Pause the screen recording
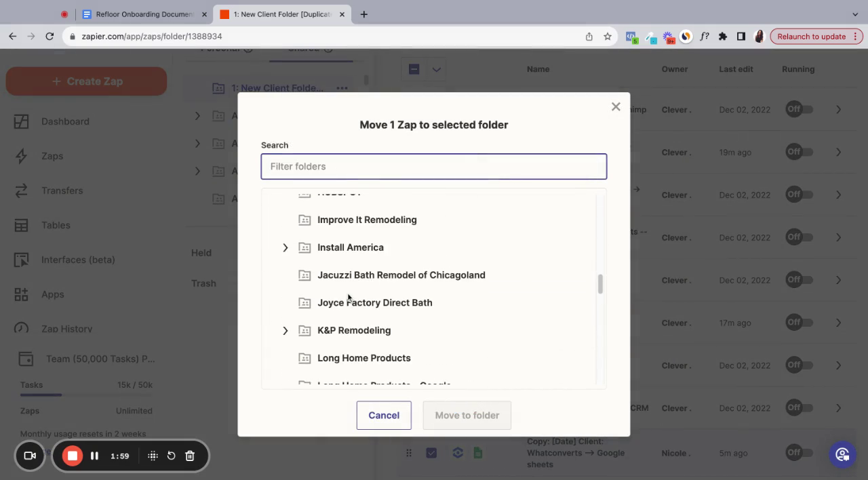This screenshot has width=868, height=480. [x=94, y=456]
